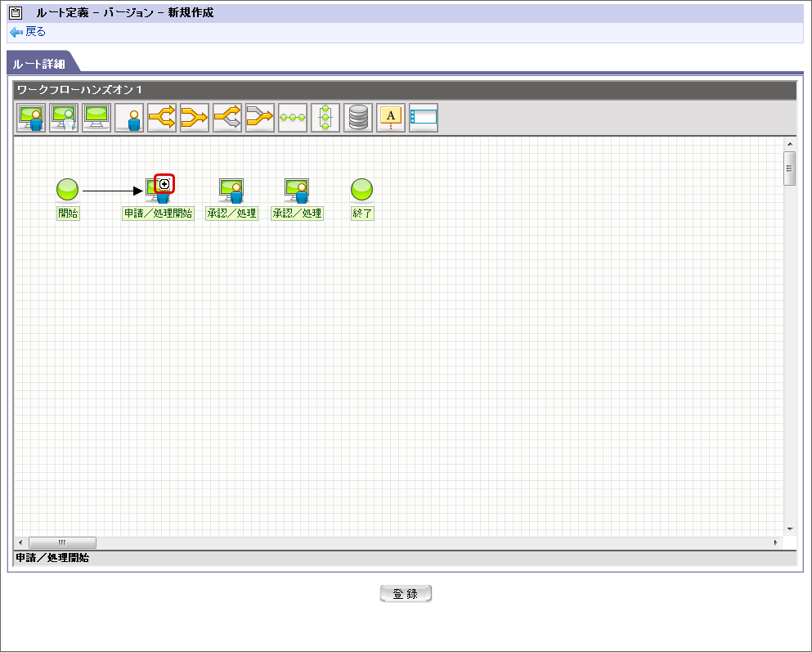Select the 承認／処理 node next to 申請／処理開始
812x652 pixels.
[x=231, y=191]
